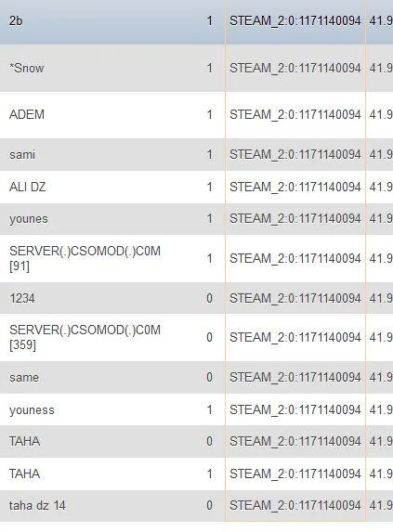Click the younes name entry
This screenshot has height=532, width=393.
[x=29, y=219]
